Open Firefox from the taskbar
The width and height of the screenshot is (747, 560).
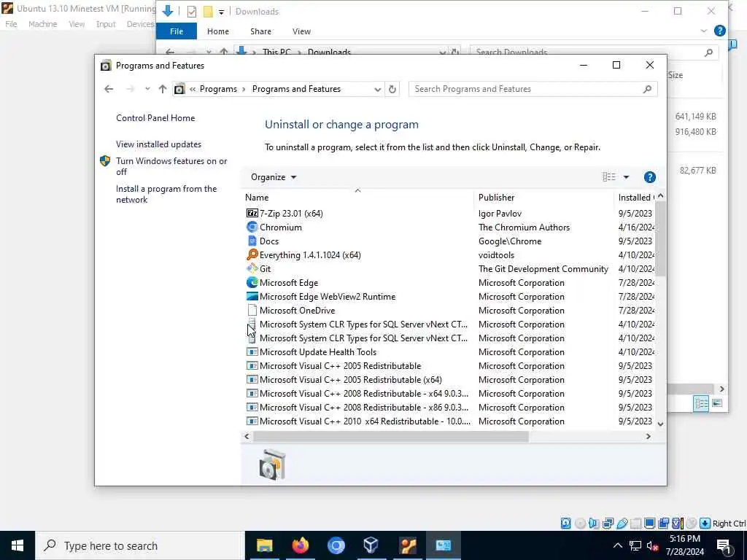tap(300, 545)
